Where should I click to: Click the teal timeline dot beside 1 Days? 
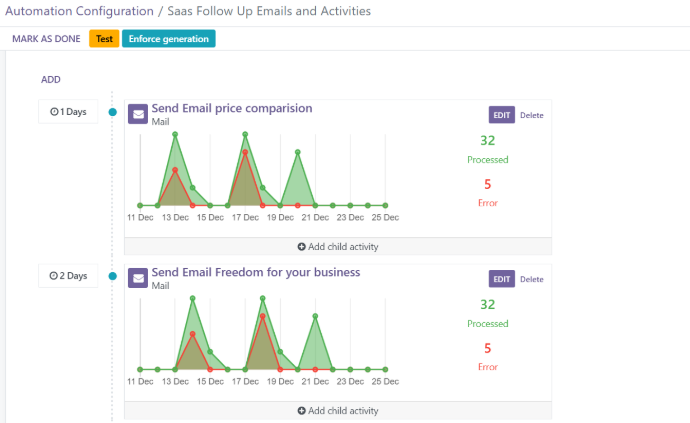pyautogui.click(x=112, y=112)
